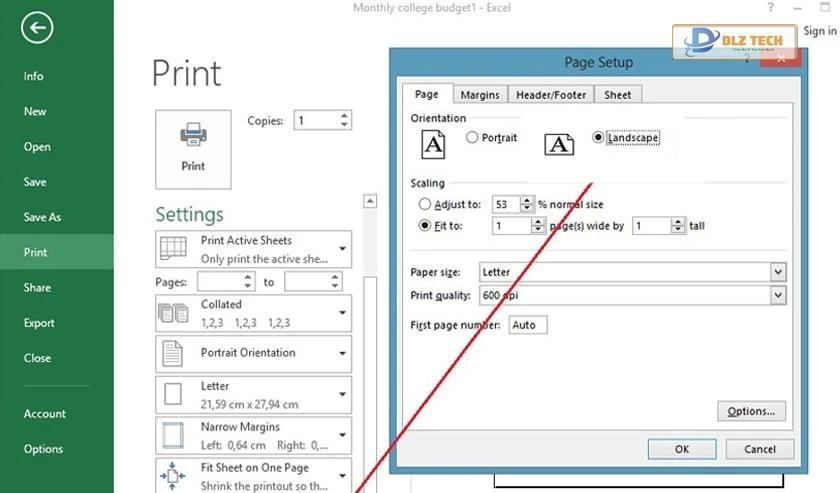840x493 pixels.
Task: Click the Print Active Sheets grid icon
Action: [x=173, y=248]
